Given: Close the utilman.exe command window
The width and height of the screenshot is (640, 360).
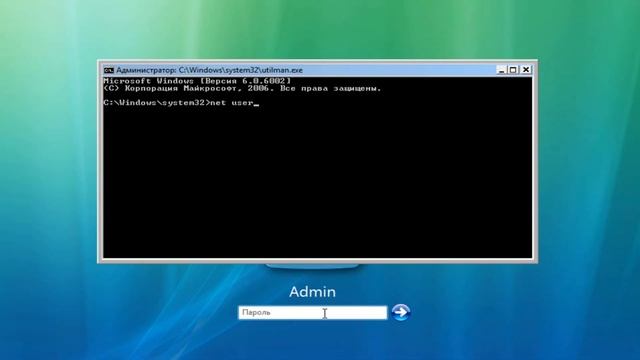Looking at the screenshot, I should [x=526, y=70].
